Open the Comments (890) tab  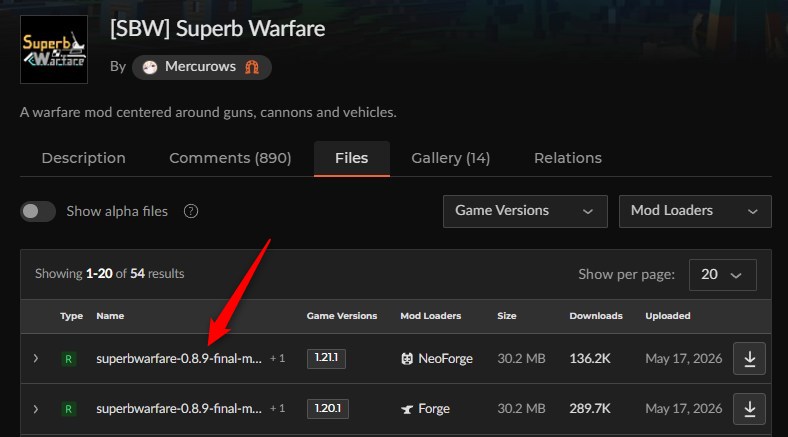click(230, 158)
